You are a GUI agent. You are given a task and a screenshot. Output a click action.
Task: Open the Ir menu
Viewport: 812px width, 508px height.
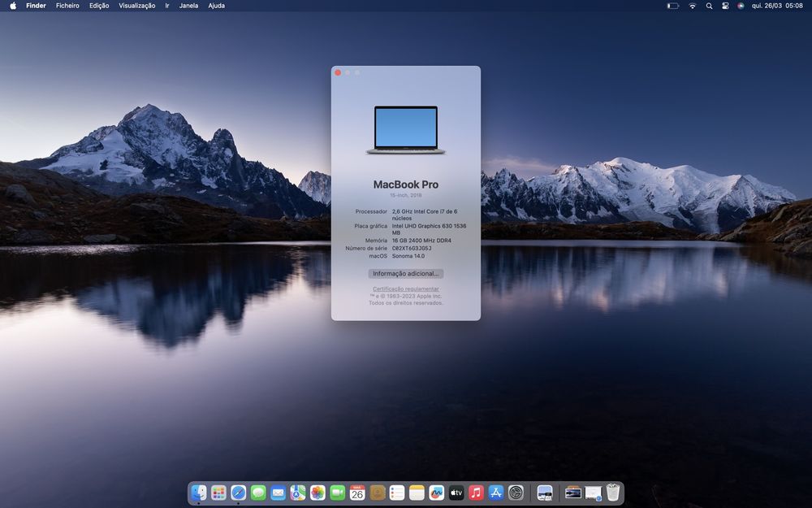pyautogui.click(x=167, y=6)
